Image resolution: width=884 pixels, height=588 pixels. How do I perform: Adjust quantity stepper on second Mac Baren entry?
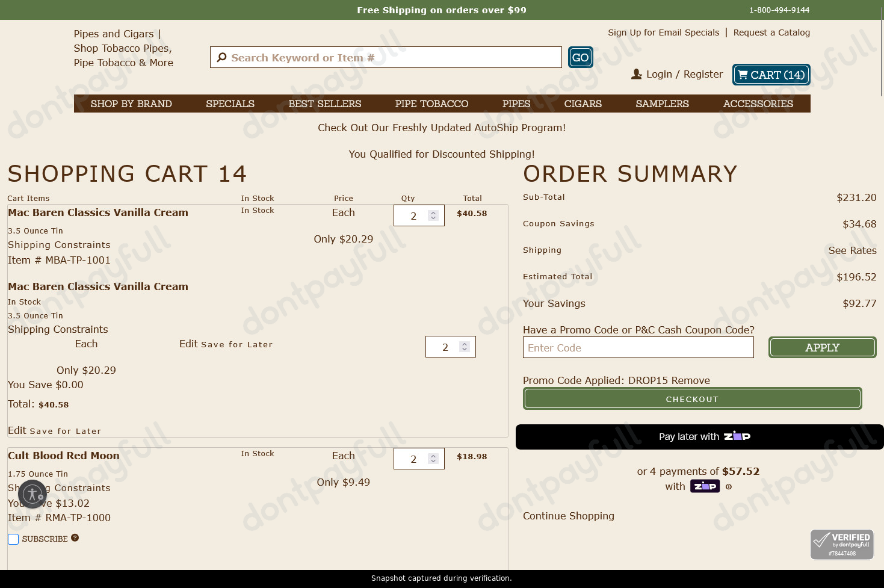coord(465,347)
